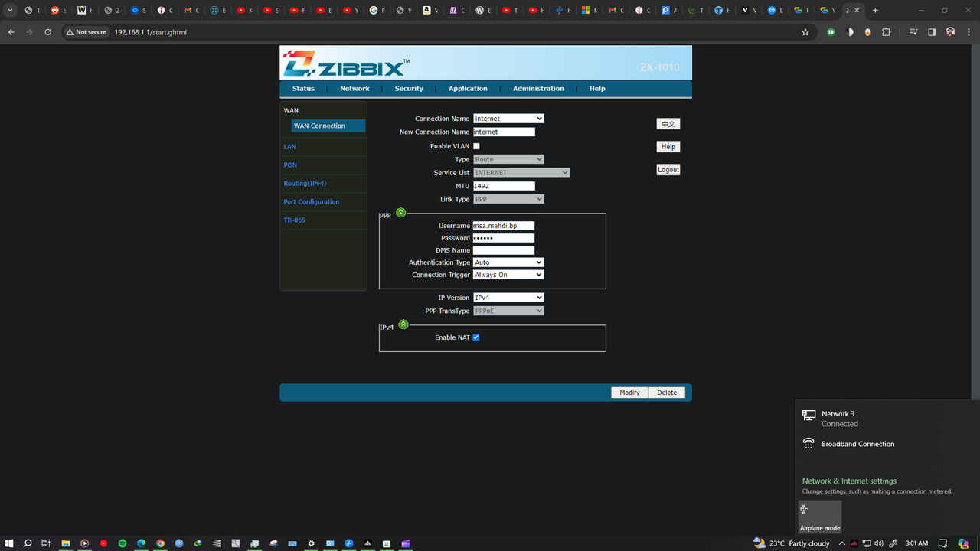980x551 pixels.
Task: Click the Delete button
Action: [x=667, y=393]
